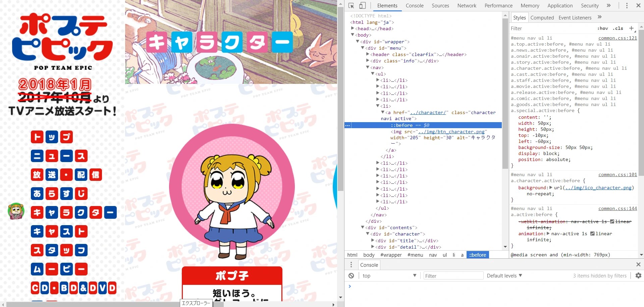Expand the background shorthand property triangle

(551, 188)
